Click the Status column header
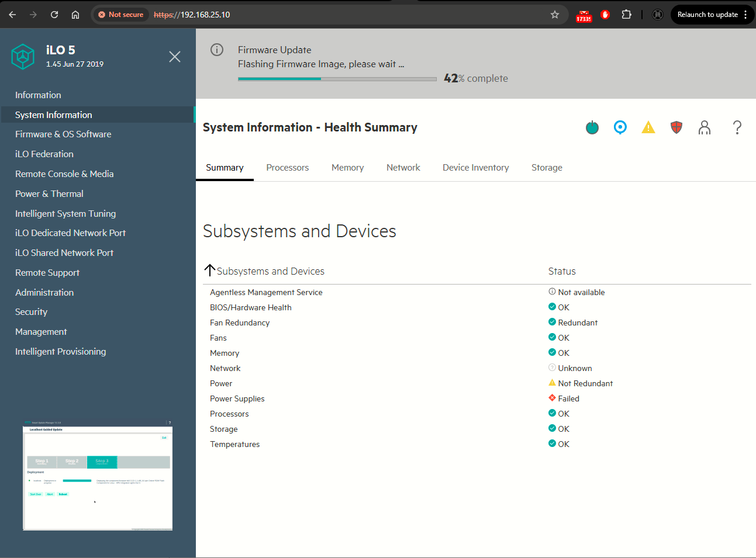This screenshot has height=558, width=756. (x=562, y=271)
